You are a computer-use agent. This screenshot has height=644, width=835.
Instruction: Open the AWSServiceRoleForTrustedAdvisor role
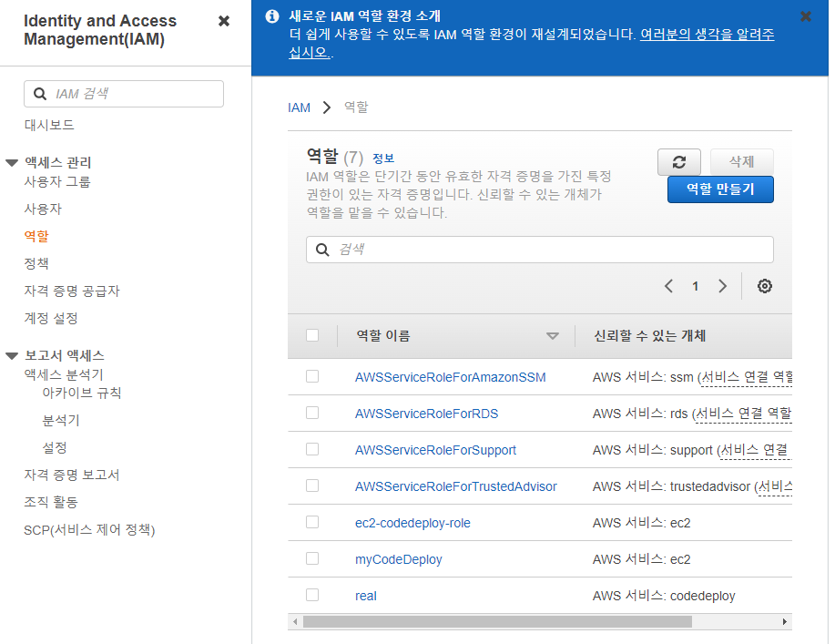[456, 486]
